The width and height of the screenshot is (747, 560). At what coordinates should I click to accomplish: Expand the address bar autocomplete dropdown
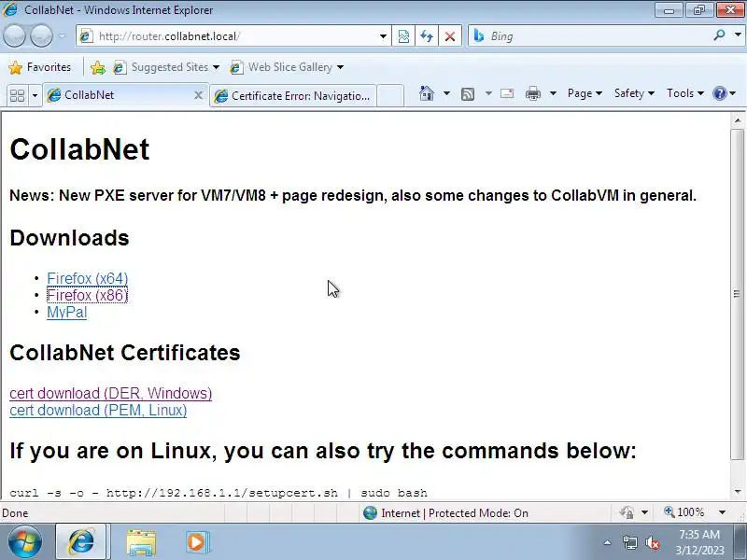[x=383, y=36]
